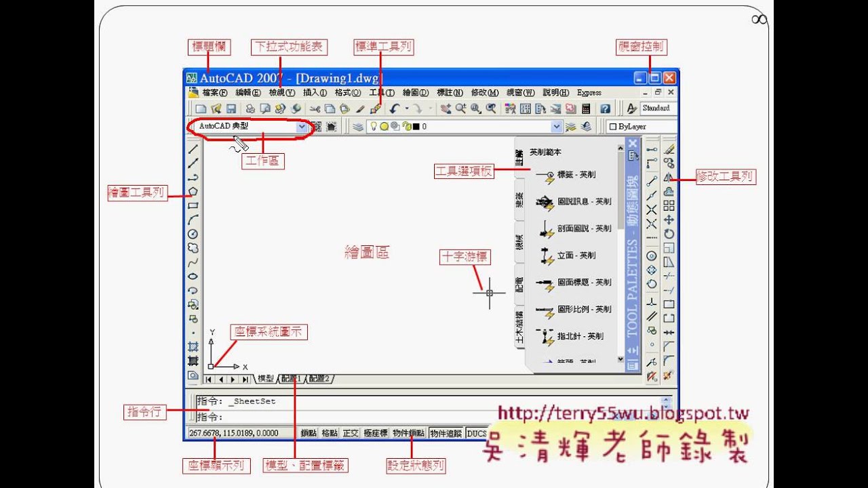The width and height of the screenshot is (868, 488).
Task: Select the Rectangle draw tool
Action: point(193,205)
